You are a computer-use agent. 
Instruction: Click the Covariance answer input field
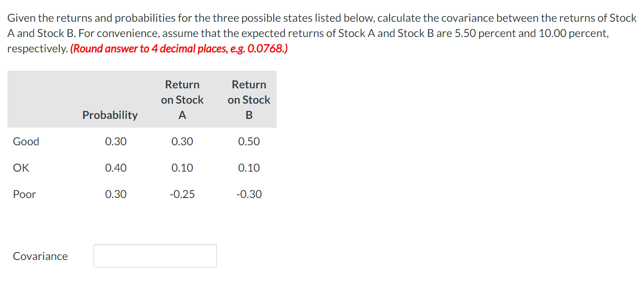[155, 255]
